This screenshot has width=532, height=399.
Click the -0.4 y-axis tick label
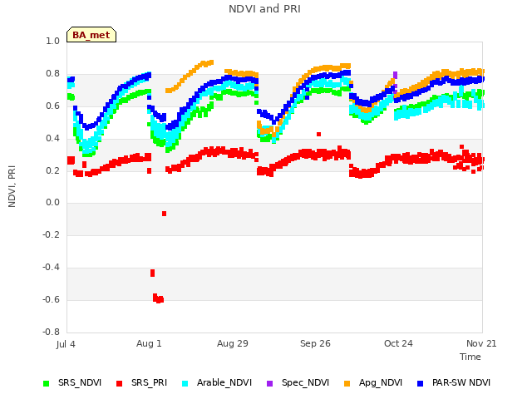tap(51, 268)
